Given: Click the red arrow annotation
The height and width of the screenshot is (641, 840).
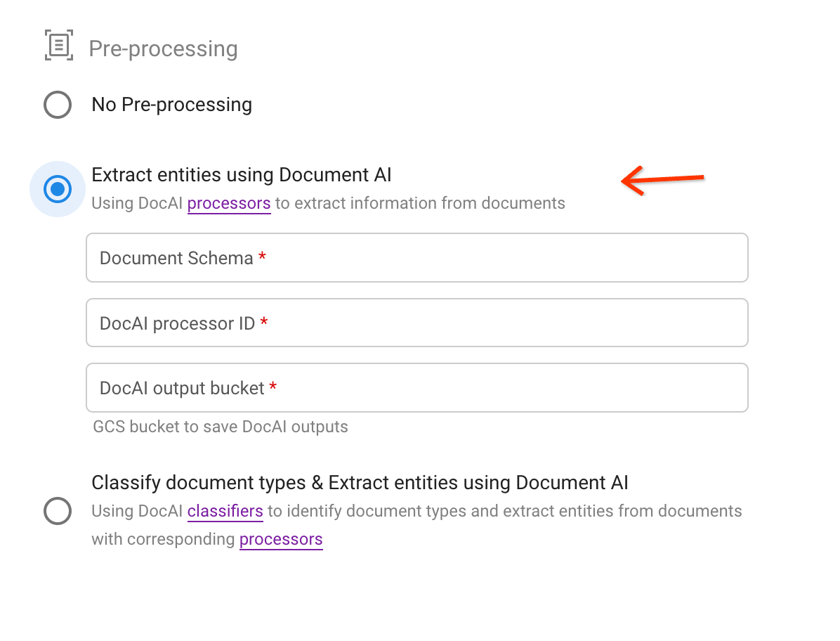Looking at the screenshot, I should (x=663, y=180).
